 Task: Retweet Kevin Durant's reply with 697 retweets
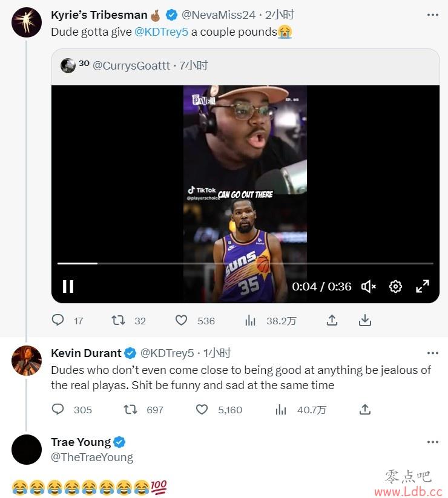click(130, 410)
